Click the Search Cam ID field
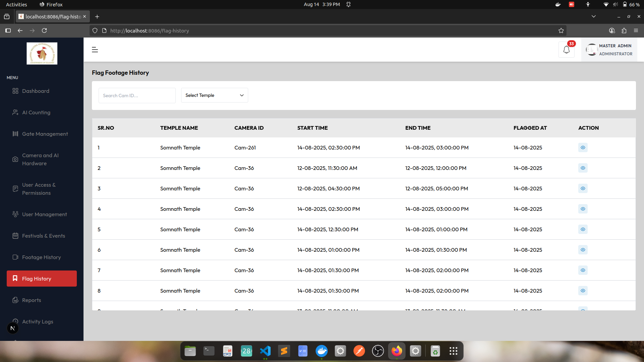This screenshot has height=362, width=644. pyautogui.click(x=137, y=96)
